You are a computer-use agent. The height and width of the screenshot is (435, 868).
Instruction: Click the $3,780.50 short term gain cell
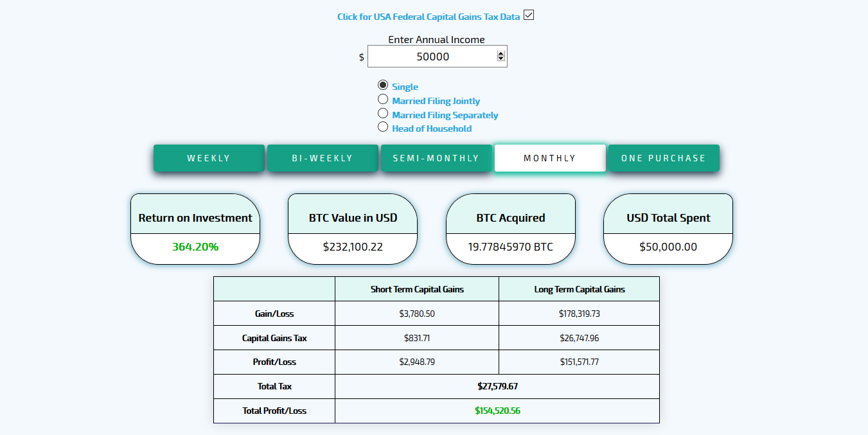point(417,314)
